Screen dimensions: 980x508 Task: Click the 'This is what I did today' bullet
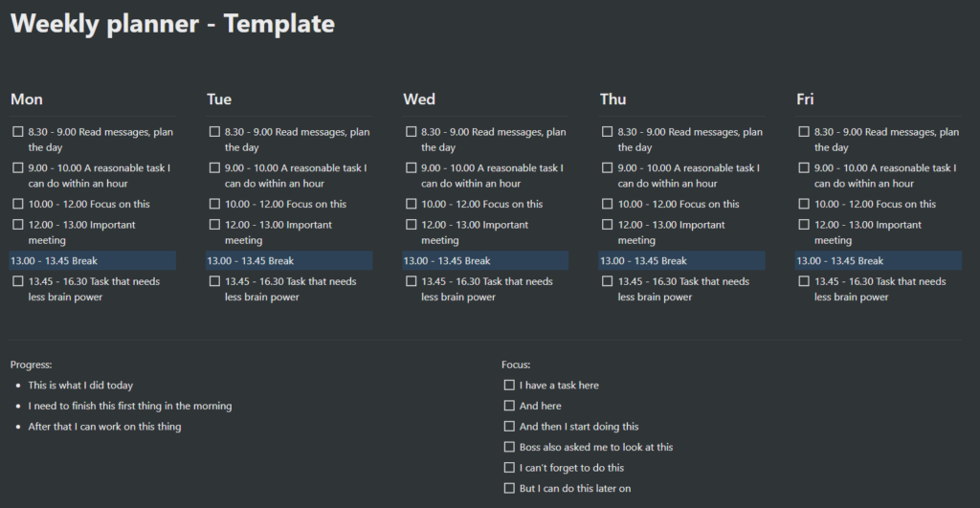pyautogui.click(x=80, y=386)
